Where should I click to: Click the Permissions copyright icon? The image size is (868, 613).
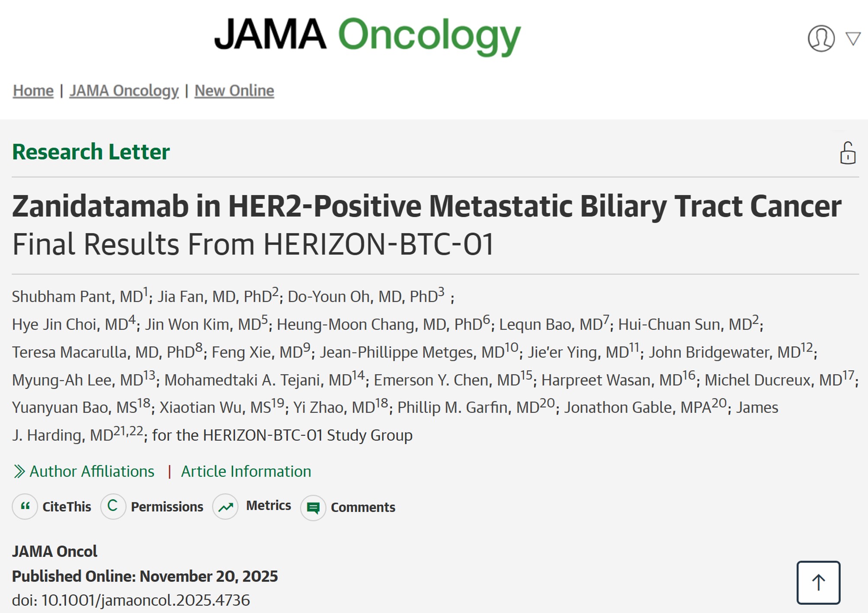coord(113,506)
